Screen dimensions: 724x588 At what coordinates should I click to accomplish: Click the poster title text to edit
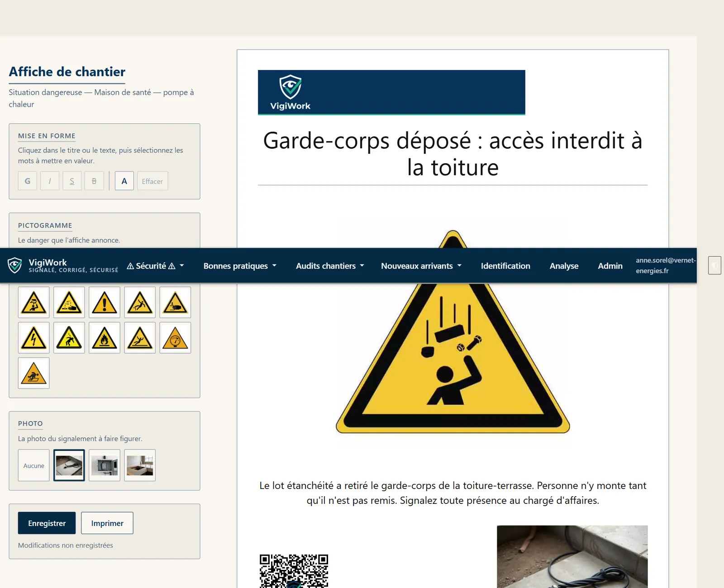pos(453,154)
